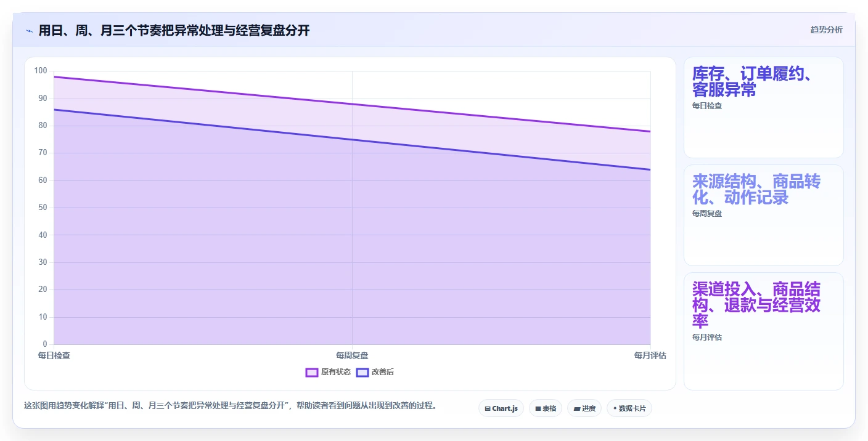Click the 表格 tag icon
868x441 pixels.
538,408
